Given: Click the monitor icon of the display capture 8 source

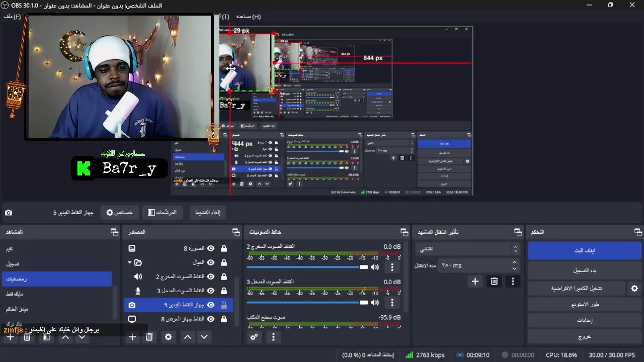Looking at the screenshot, I should click(x=132, y=319).
